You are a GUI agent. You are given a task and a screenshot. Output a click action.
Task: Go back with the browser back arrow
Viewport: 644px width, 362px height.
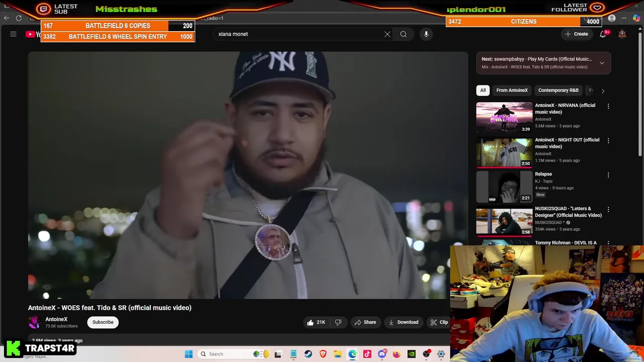(7, 18)
